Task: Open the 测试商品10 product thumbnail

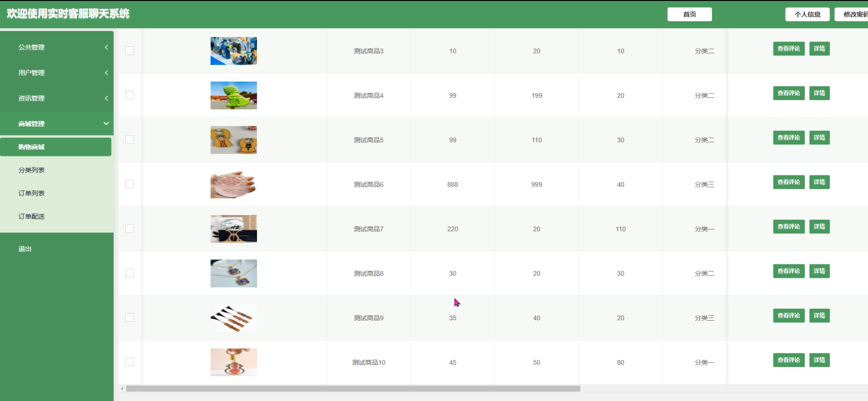Action: click(233, 363)
